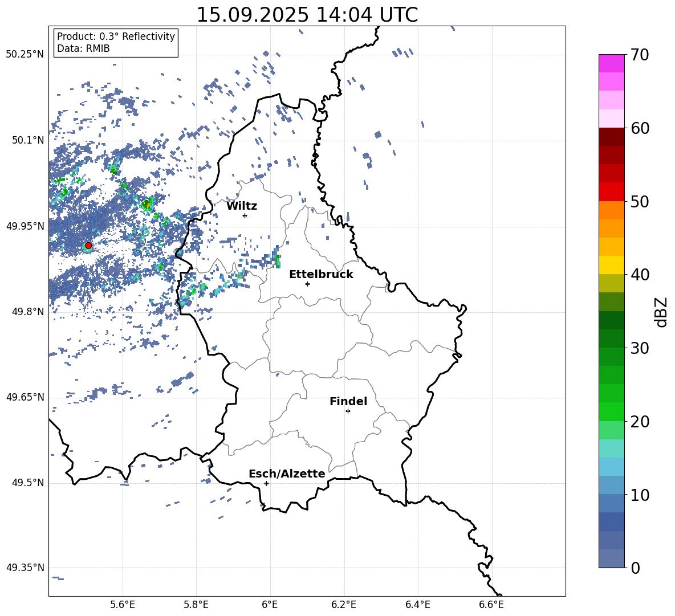Click the Findel station cross marker
Viewport: 675px width, 616px height.
pos(348,411)
